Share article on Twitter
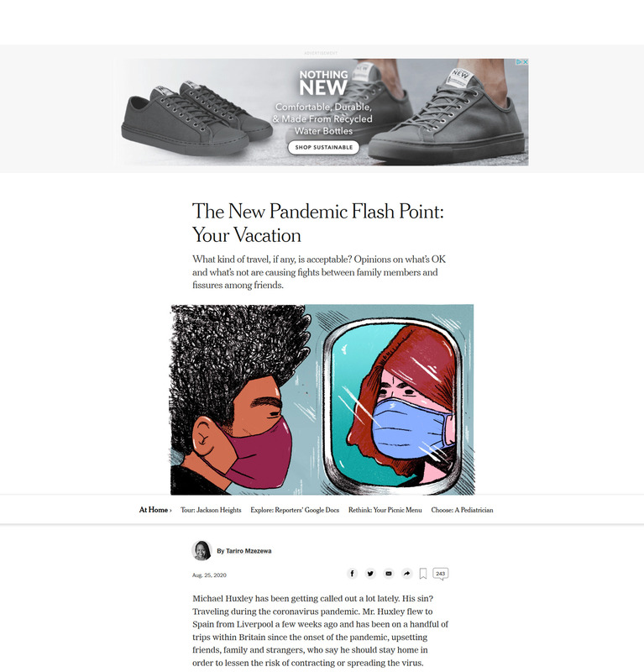The height and width of the screenshot is (672, 644). click(x=370, y=574)
